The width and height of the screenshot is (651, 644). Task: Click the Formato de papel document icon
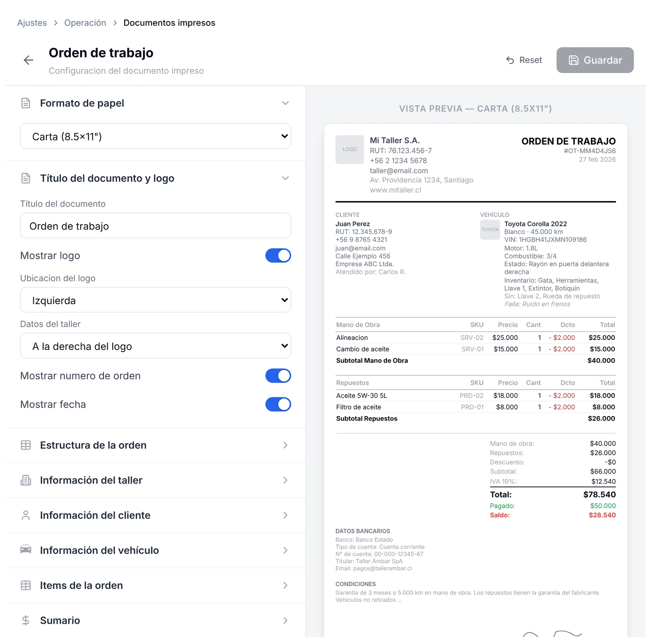[26, 103]
